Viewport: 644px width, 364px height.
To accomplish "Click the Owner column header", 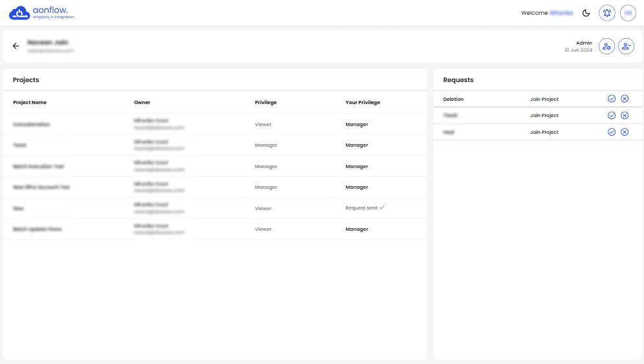I will click(142, 102).
